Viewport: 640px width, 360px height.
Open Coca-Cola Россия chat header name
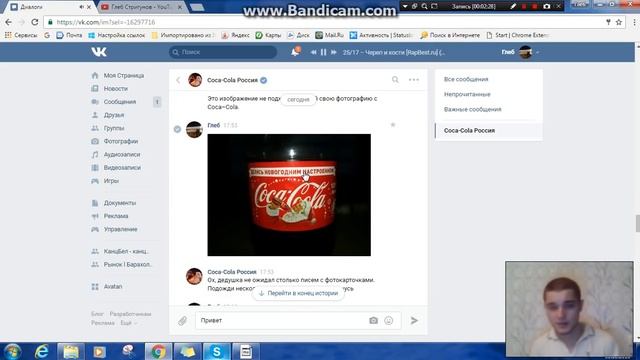click(x=232, y=80)
